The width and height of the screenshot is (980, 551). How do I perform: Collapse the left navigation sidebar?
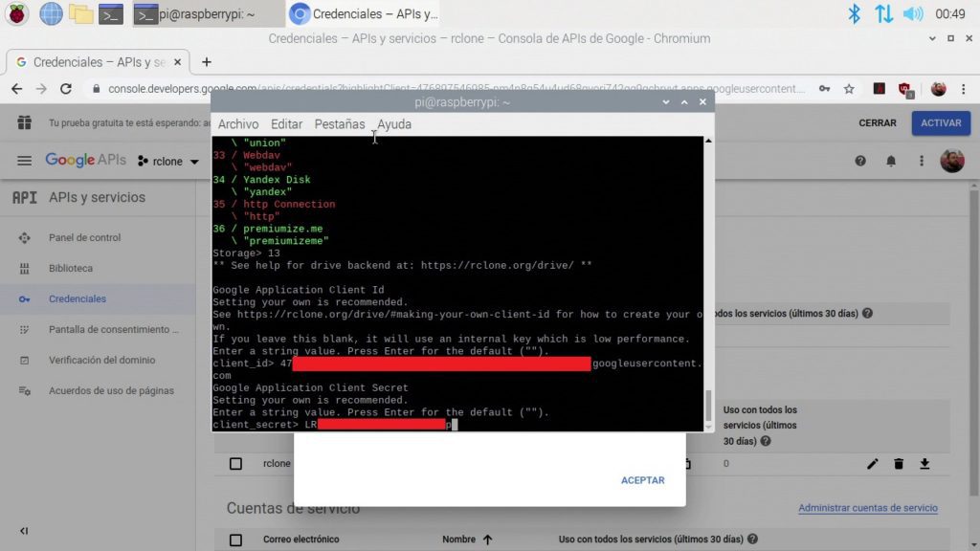[x=24, y=531]
